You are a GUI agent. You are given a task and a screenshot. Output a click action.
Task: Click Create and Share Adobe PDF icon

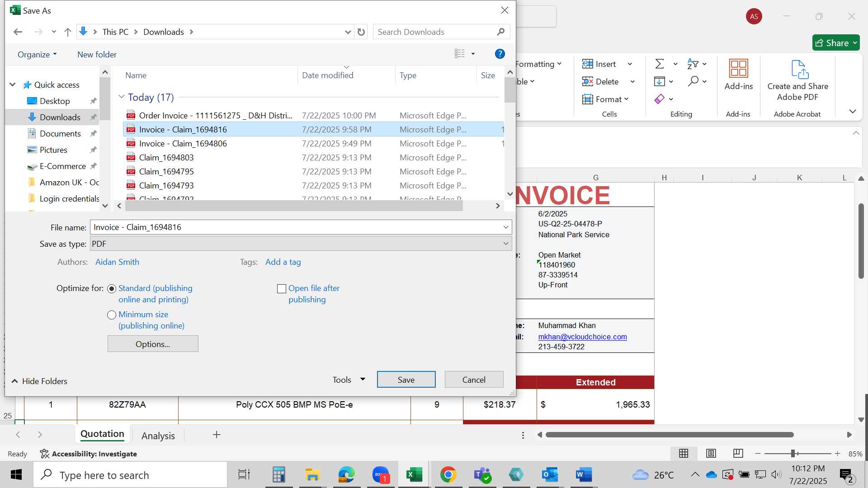(x=797, y=80)
